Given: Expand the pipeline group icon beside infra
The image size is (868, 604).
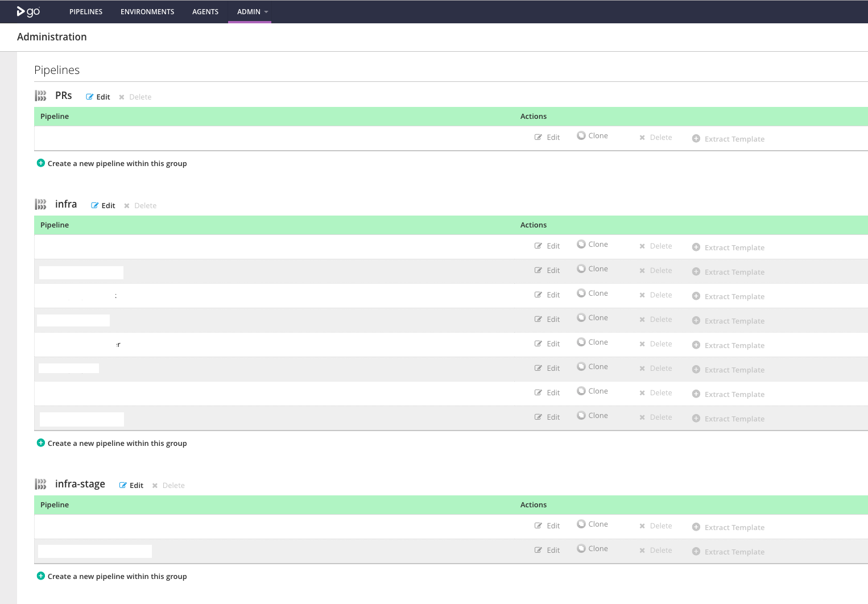Looking at the screenshot, I should pos(40,204).
